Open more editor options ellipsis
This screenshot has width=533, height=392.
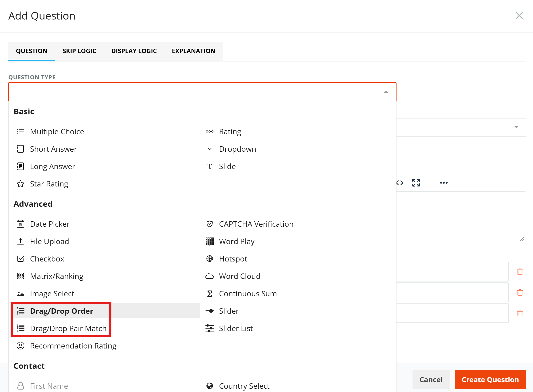point(444,183)
